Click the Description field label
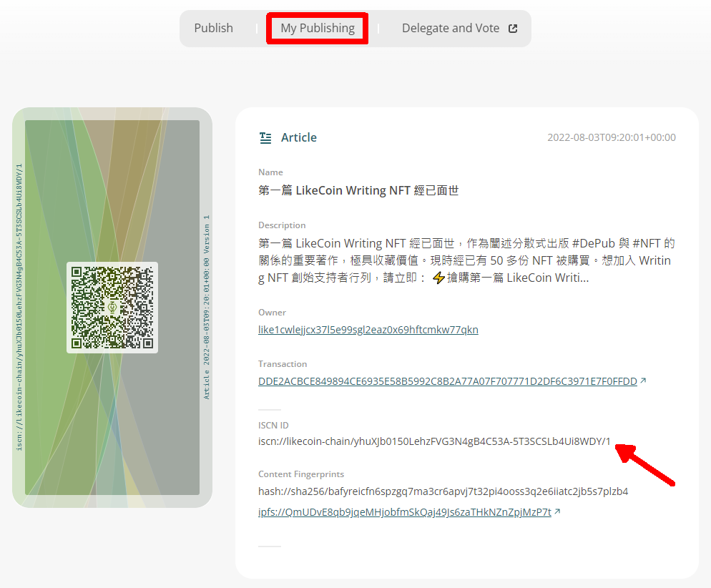This screenshot has width=711, height=588. pos(282,225)
